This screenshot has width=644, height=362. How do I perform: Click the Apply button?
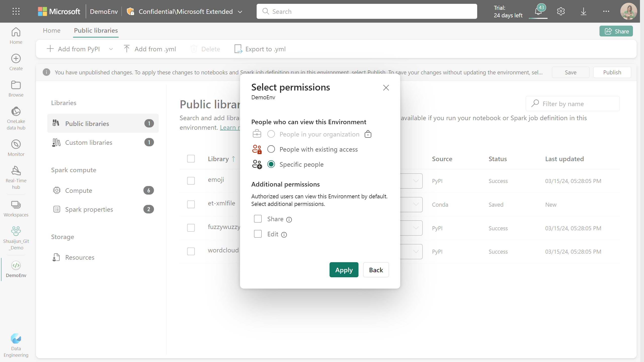click(x=344, y=270)
